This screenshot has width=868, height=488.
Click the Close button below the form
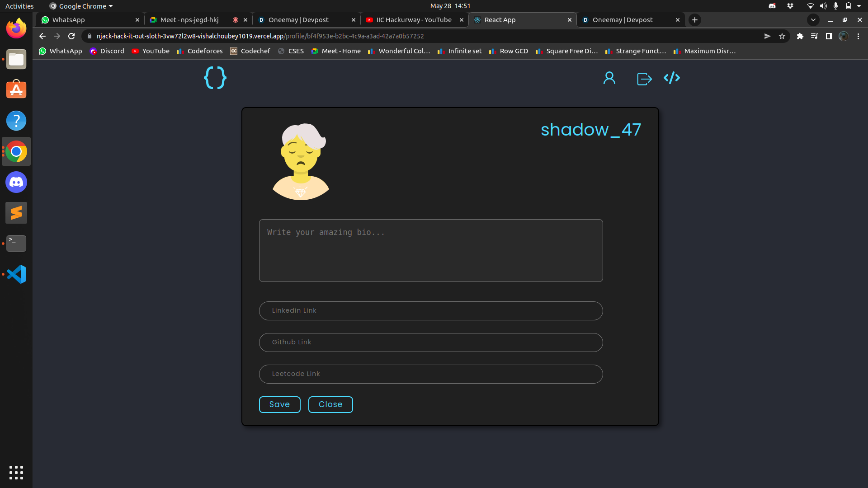[330, 404]
